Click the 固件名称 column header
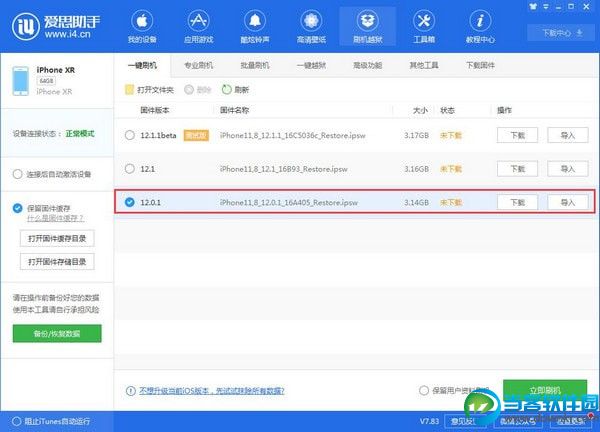The width and height of the screenshot is (600, 432). 234,111
